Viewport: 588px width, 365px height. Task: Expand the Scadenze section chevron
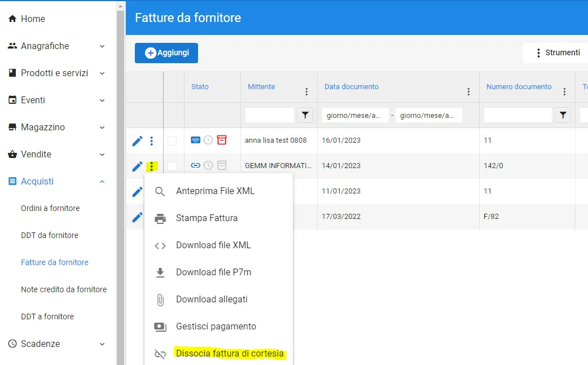[x=102, y=344]
